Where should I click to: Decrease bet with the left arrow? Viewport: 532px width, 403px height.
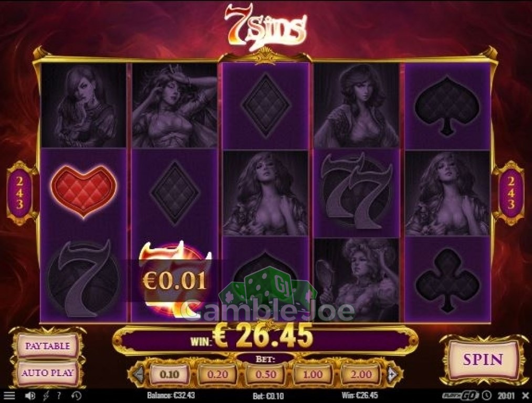(x=138, y=375)
